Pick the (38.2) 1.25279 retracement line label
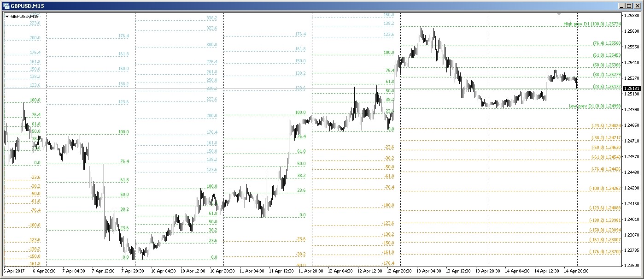 point(607,75)
